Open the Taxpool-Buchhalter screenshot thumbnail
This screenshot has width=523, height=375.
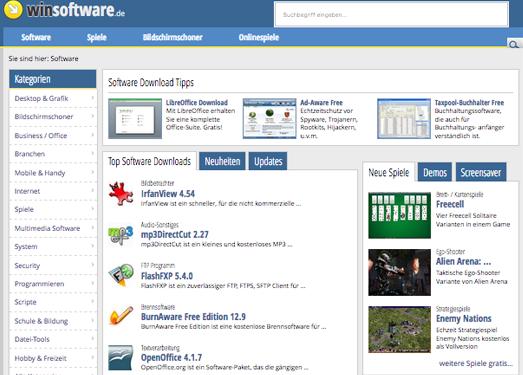(404, 118)
